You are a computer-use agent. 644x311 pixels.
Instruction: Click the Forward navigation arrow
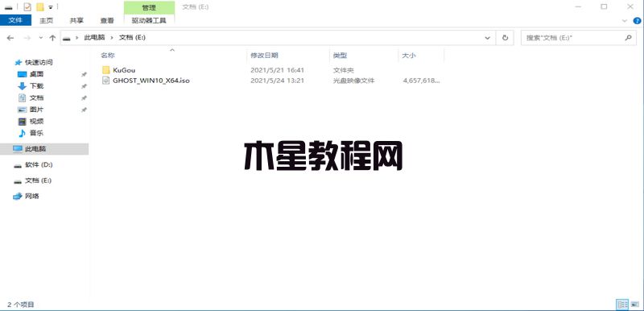coord(27,38)
